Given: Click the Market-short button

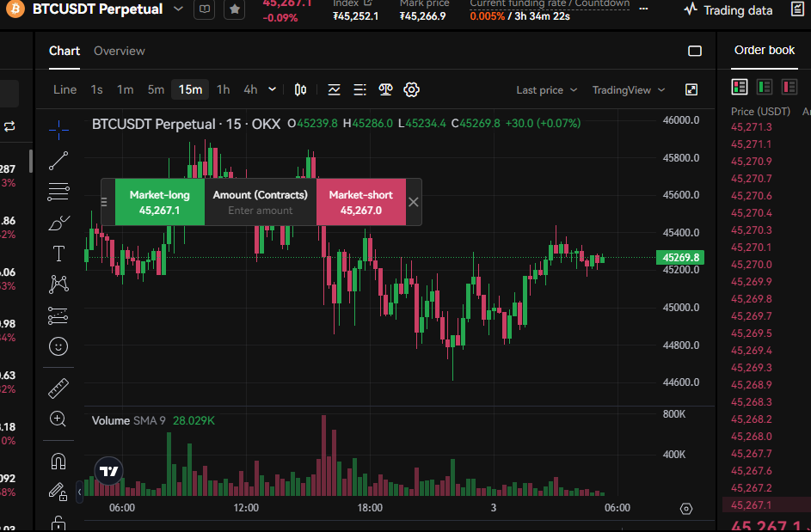Looking at the screenshot, I should [x=361, y=202].
